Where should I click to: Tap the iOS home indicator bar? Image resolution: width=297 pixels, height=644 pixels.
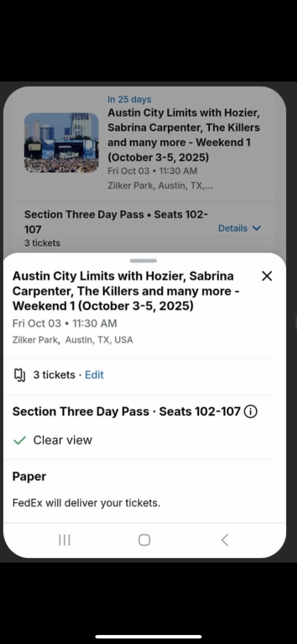[x=148, y=636]
